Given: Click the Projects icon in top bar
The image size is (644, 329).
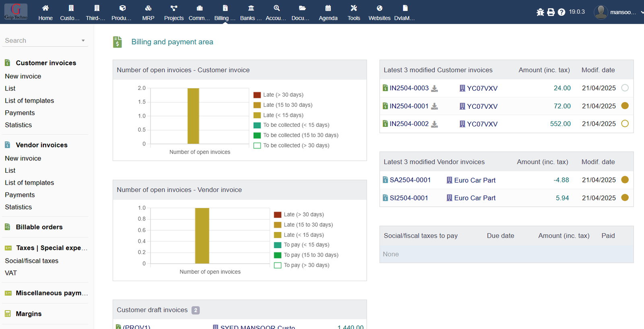Looking at the screenshot, I should pyautogui.click(x=173, y=8).
